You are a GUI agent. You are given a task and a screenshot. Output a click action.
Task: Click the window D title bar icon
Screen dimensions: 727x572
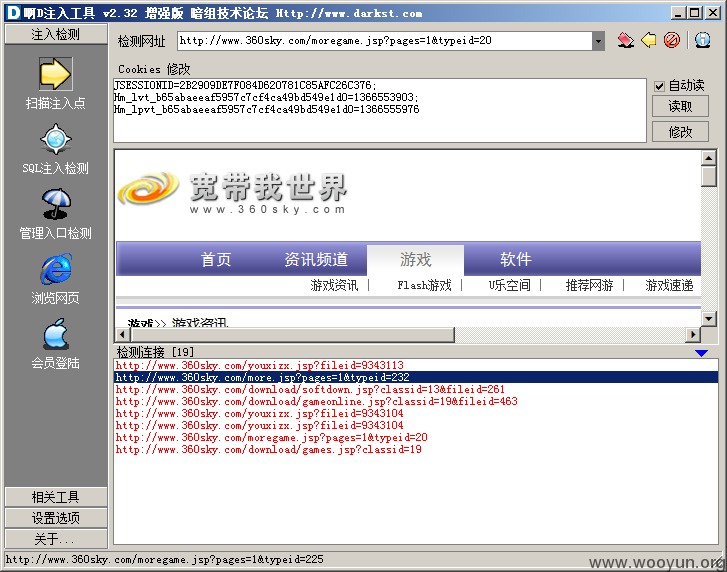point(13,13)
